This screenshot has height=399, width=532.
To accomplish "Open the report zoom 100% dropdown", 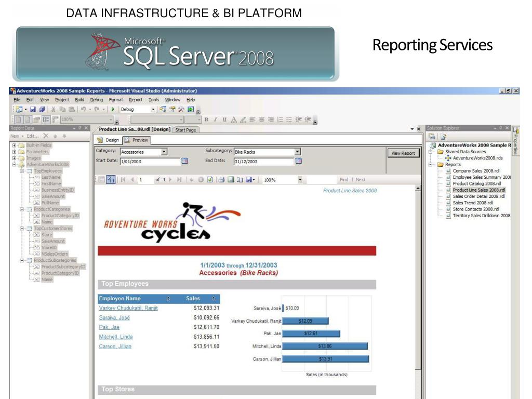I will [x=300, y=180].
